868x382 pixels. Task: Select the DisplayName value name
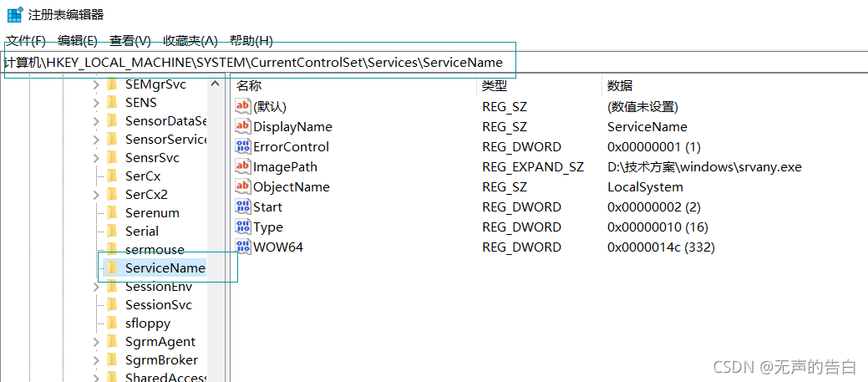coord(293,127)
